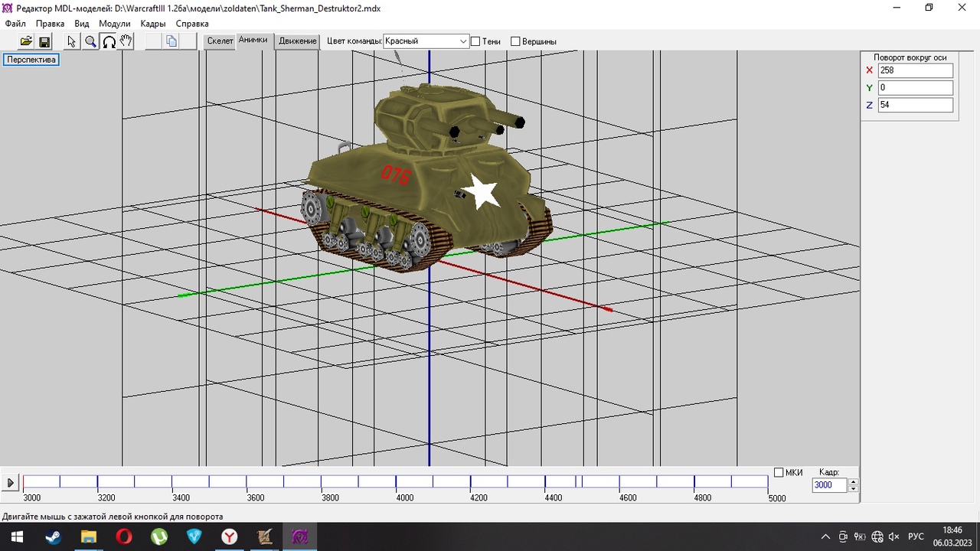Click the 5000 label at the timeline end
This screenshot has height=551, width=980.
pyautogui.click(x=777, y=498)
